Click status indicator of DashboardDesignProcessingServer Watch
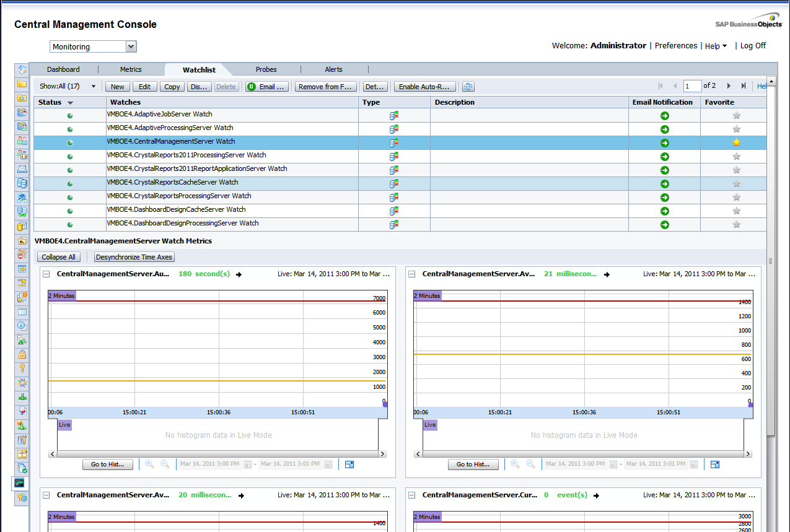 click(70, 224)
